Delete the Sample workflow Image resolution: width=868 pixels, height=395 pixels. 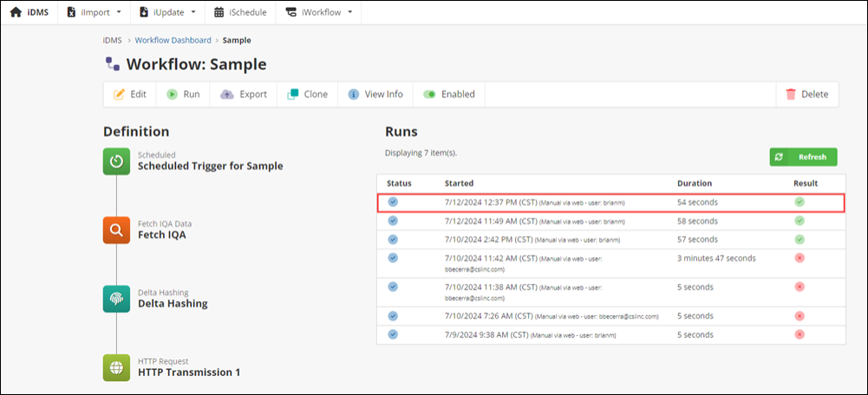(x=806, y=95)
